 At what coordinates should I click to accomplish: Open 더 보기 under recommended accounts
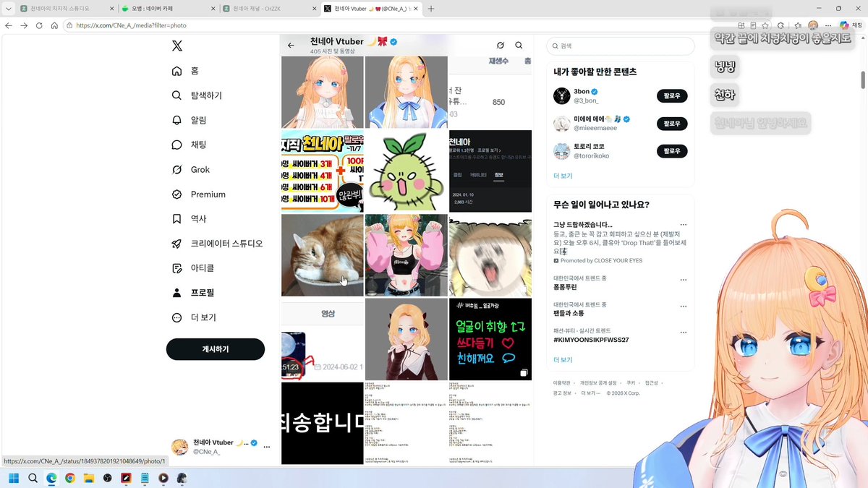pos(563,176)
